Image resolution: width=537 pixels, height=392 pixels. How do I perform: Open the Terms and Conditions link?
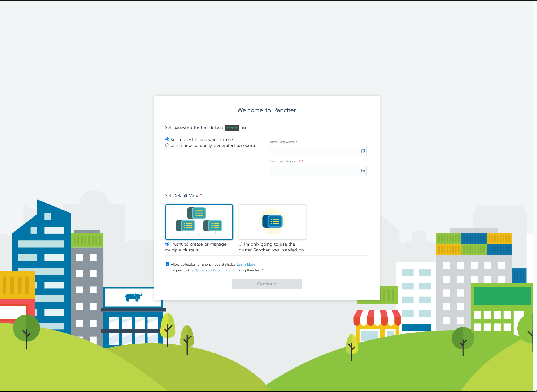pos(212,270)
